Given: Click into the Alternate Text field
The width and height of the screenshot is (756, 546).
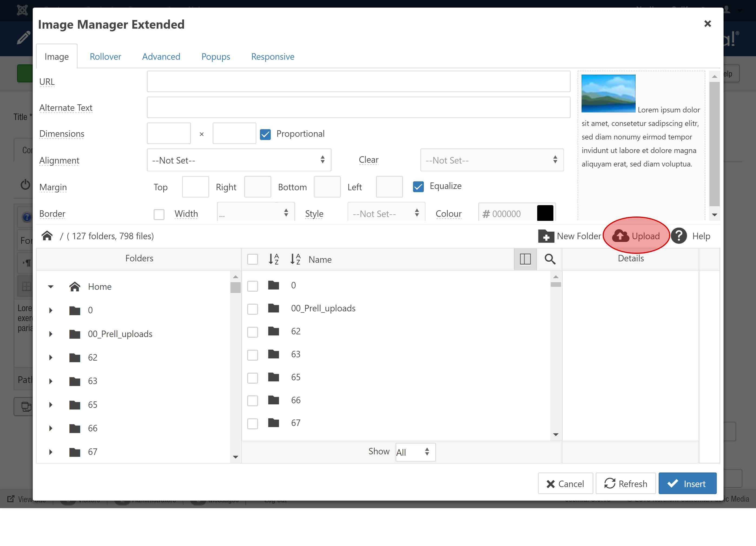Looking at the screenshot, I should click(x=358, y=107).
